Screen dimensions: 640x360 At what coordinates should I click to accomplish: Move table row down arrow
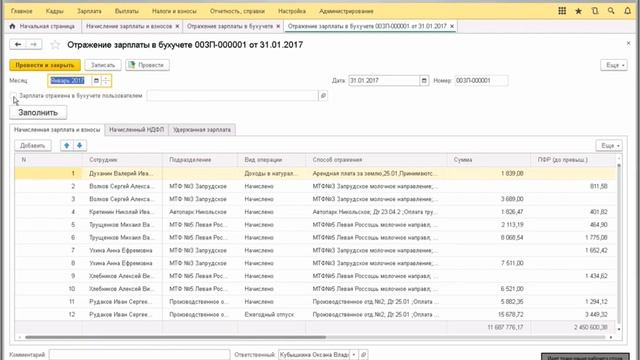pyautogui.click(x=80, y=146)
